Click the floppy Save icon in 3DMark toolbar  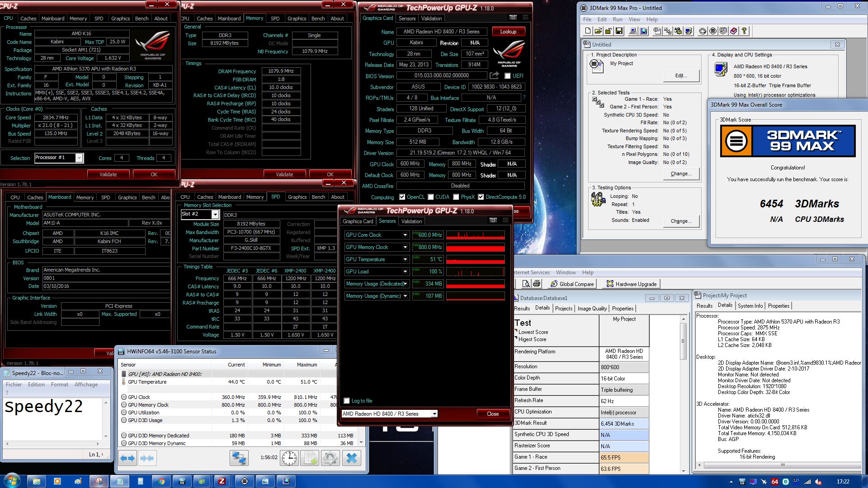point(619,31)
